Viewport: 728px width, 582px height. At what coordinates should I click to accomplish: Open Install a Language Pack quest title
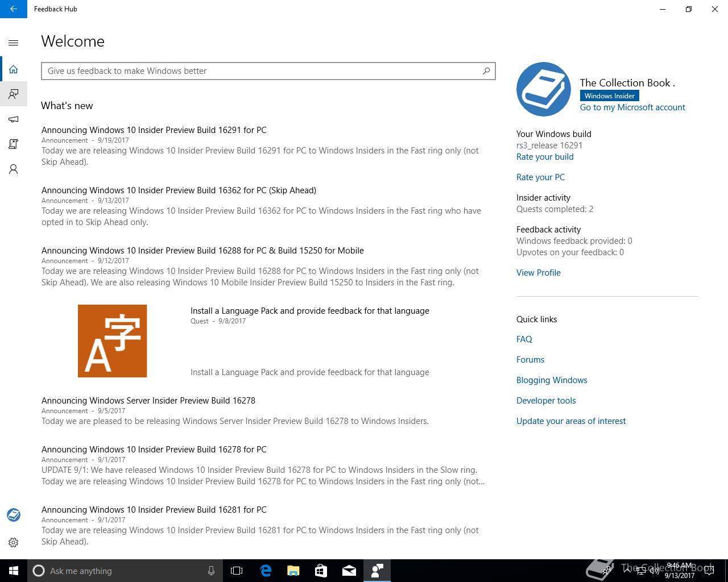pyautogui.click(x=310, y=311)
